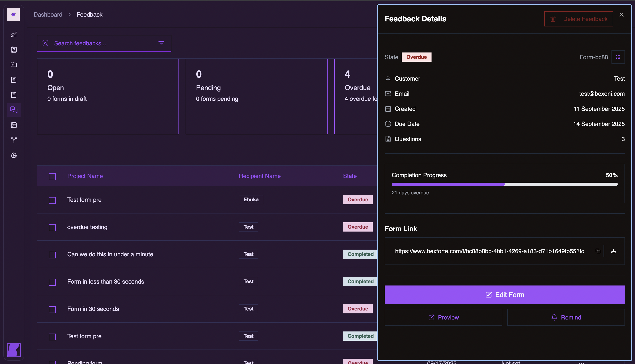The image size is (635, 364).
Task: Click the branch/workflow sidebar icon
Action: click(x=14, y=140)
